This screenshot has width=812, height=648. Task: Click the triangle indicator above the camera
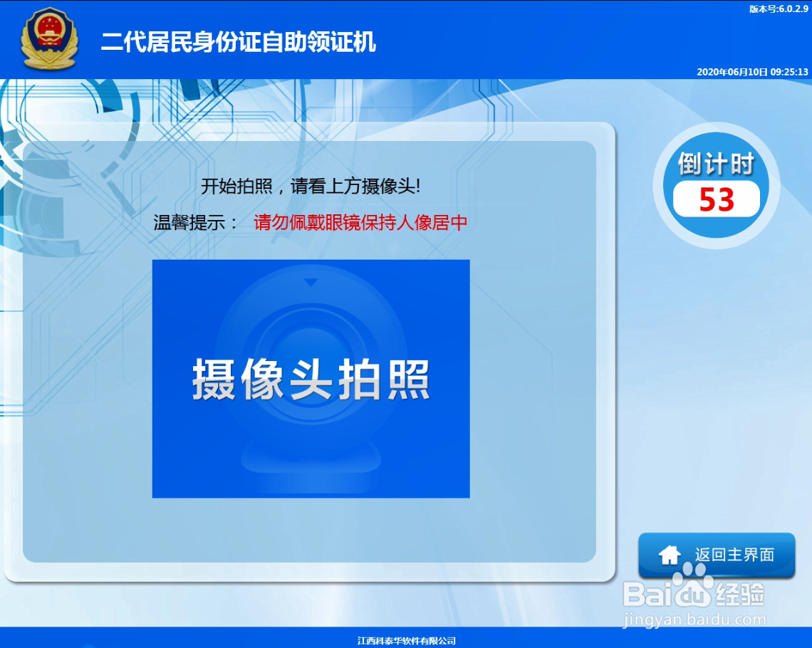click(311, 281)
